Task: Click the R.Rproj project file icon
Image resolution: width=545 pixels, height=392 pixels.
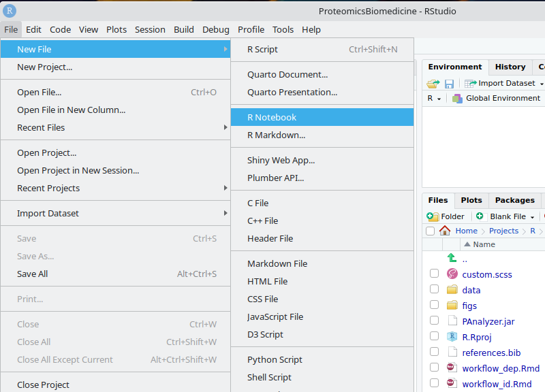Action: pyautogui.click(x=452, y=336)
